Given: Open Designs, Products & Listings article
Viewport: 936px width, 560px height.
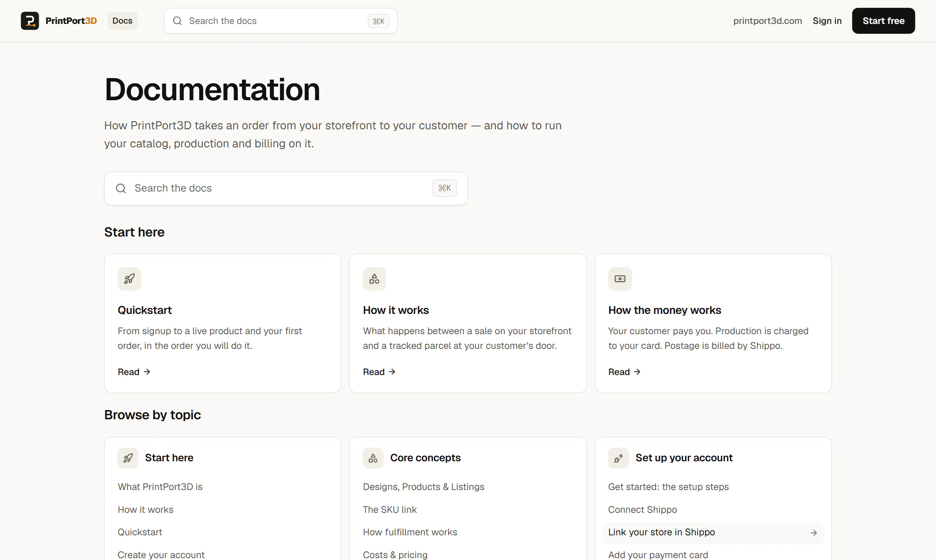Looking at the screenshot, I should pyautogui.click(x=423, y=487).
